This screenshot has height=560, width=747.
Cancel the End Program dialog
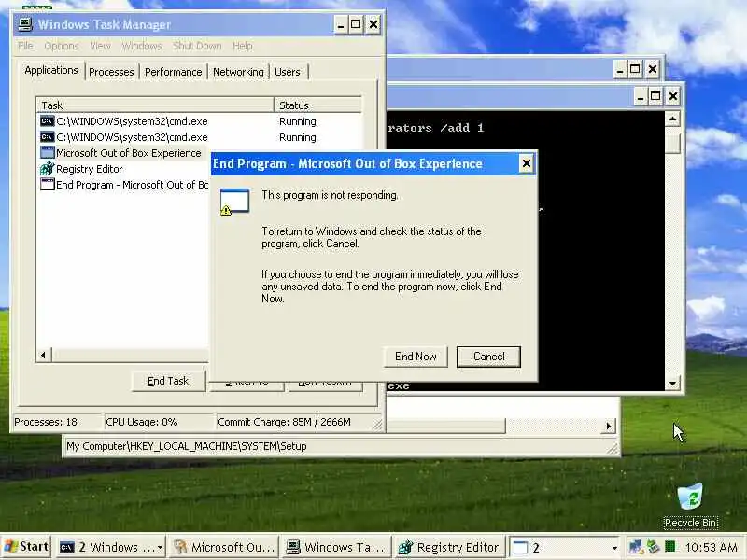point(488,357)
